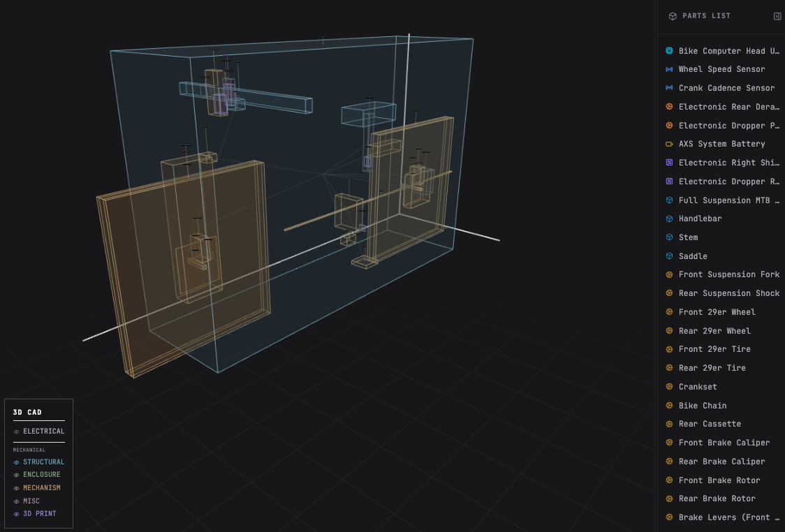
Task: Click the Parts List cube header icon
Action: [673, 16]
